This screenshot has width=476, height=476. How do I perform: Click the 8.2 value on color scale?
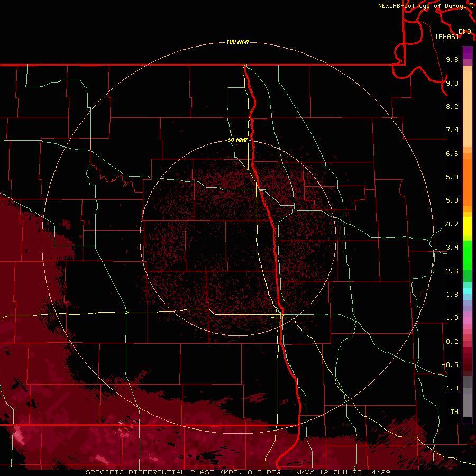(x=452, y=106)
